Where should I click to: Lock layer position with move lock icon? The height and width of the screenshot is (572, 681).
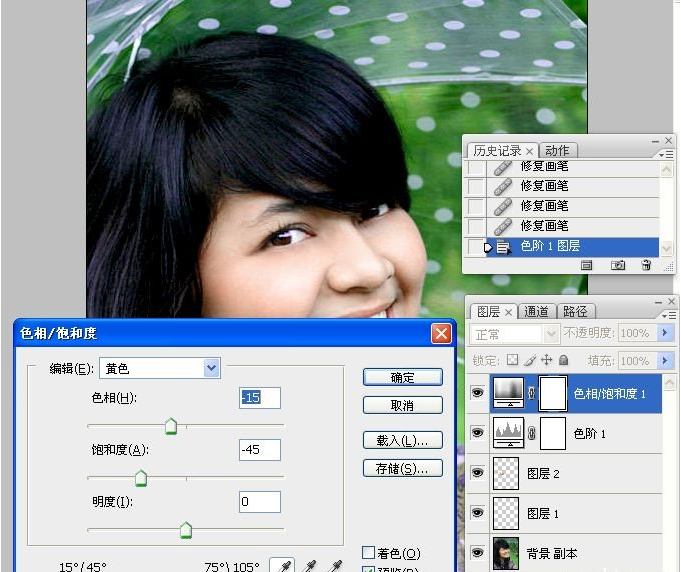click(546, 360)
